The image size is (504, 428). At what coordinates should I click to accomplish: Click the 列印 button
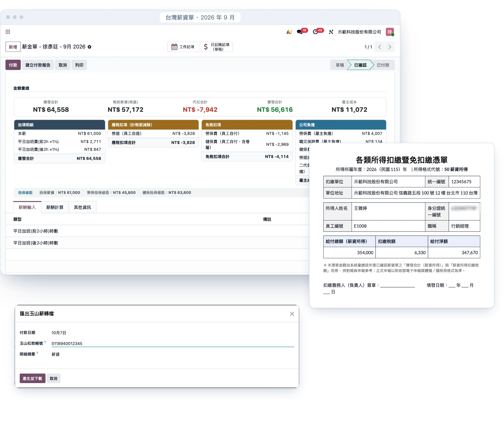point(79,65)
